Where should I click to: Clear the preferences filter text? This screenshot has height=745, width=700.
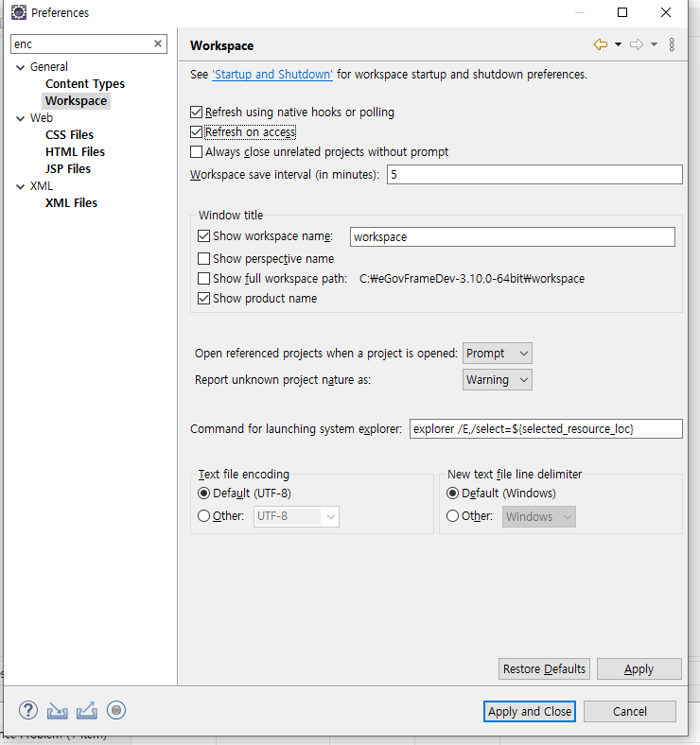click(158, 43)
